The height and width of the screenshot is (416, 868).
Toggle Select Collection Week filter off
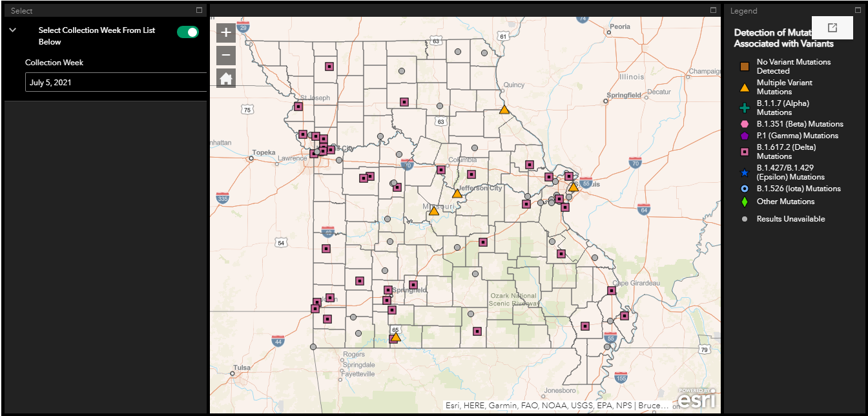(188, 32)
